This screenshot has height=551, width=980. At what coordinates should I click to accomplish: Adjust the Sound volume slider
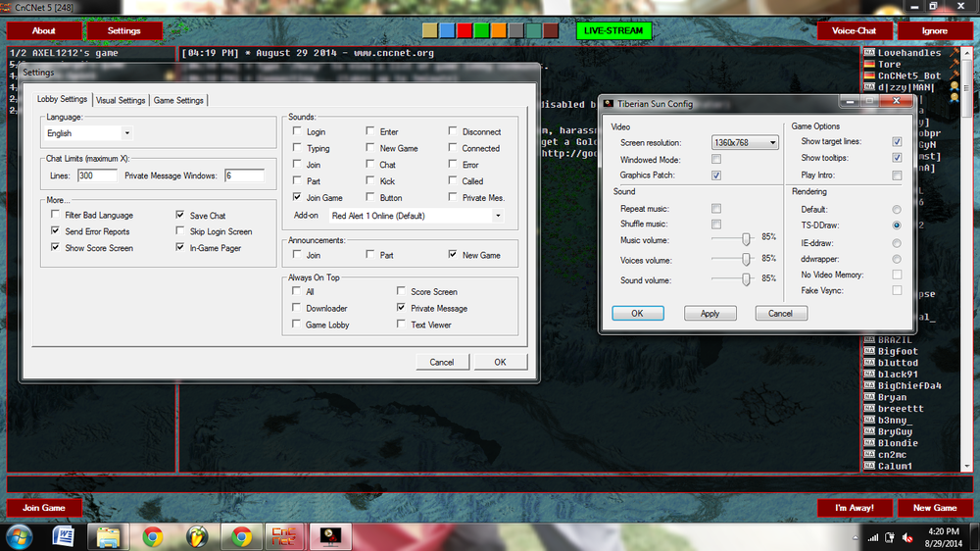coord(746,279)
